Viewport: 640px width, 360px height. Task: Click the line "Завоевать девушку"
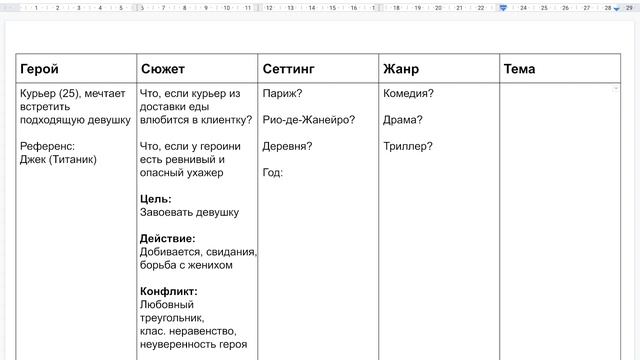pos(189,212)
